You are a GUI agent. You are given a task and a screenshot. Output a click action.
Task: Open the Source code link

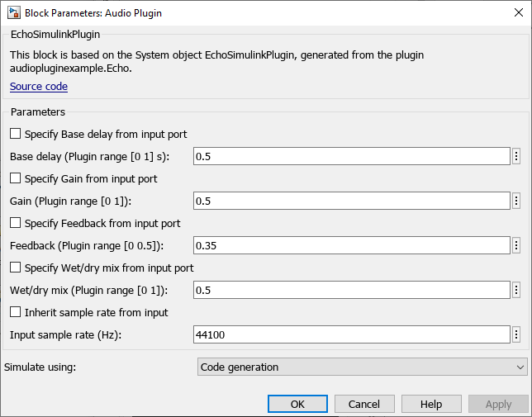(39, 87)
